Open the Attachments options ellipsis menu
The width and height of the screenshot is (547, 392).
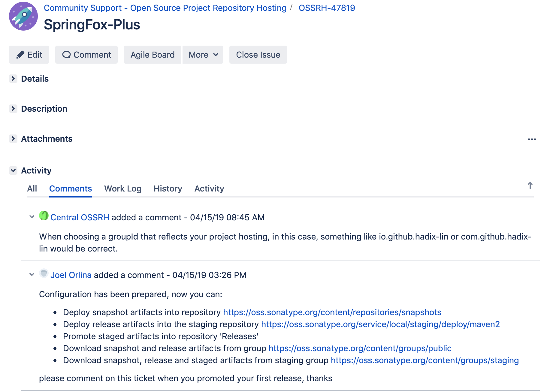532,139
